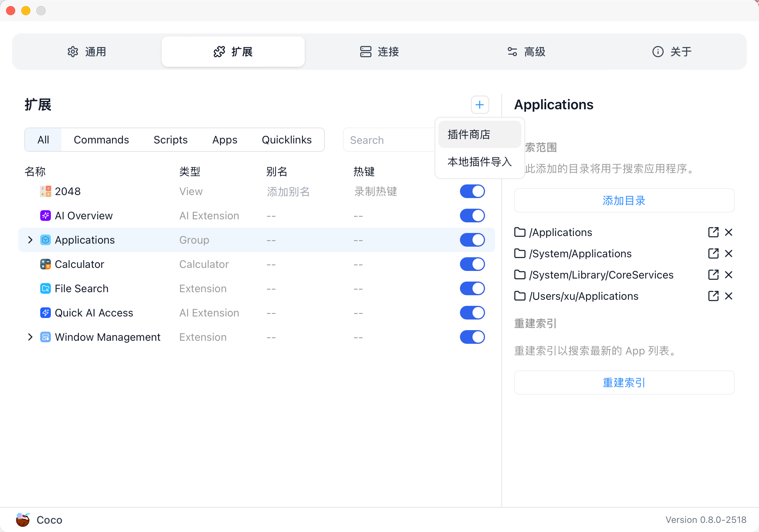Image resolution: width=759 pixels, height=532 pixels.
Task: Click the plus add-extension icon
Action: [x=480, y=105]
